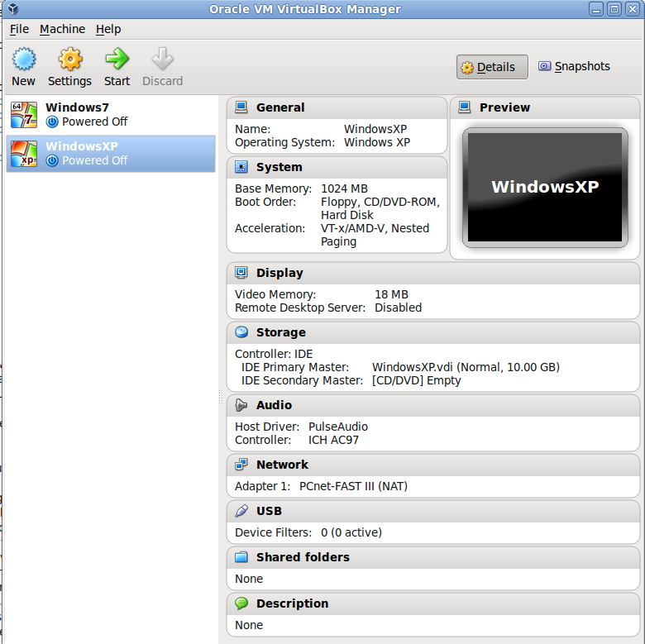The height and width of the screenshot is (644, 645).
Task: Click the General section monitor icon
Action: coord(241,107)
